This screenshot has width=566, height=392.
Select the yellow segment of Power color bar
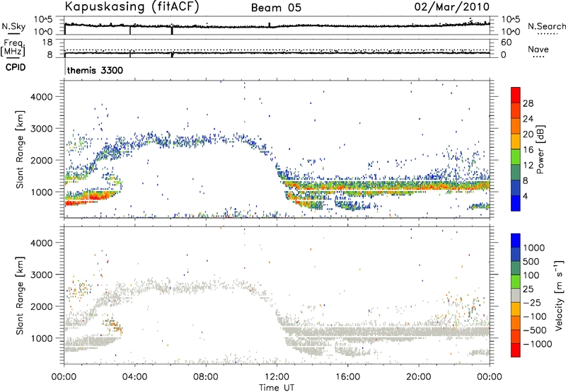(x=516, y=141)
